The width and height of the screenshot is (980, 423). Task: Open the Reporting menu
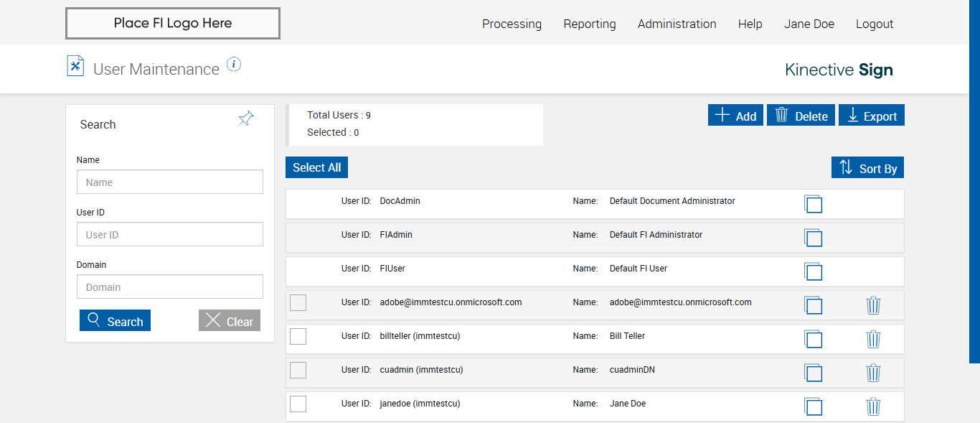pos(589,24)
